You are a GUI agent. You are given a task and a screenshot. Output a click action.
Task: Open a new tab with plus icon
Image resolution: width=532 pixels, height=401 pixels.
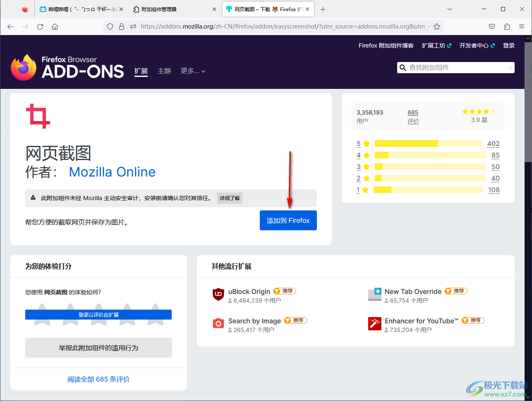323,9
